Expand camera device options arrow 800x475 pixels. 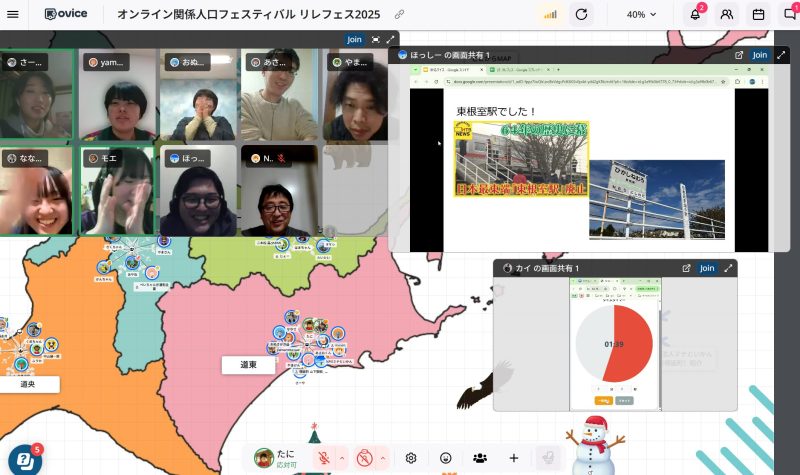click(383, 458)
